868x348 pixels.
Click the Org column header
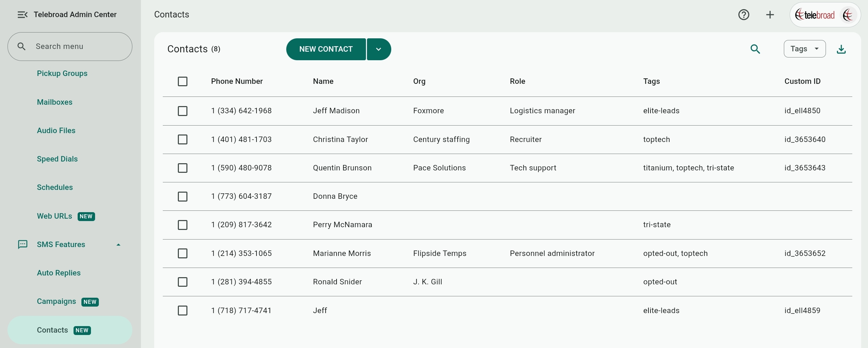click(419, 81)
